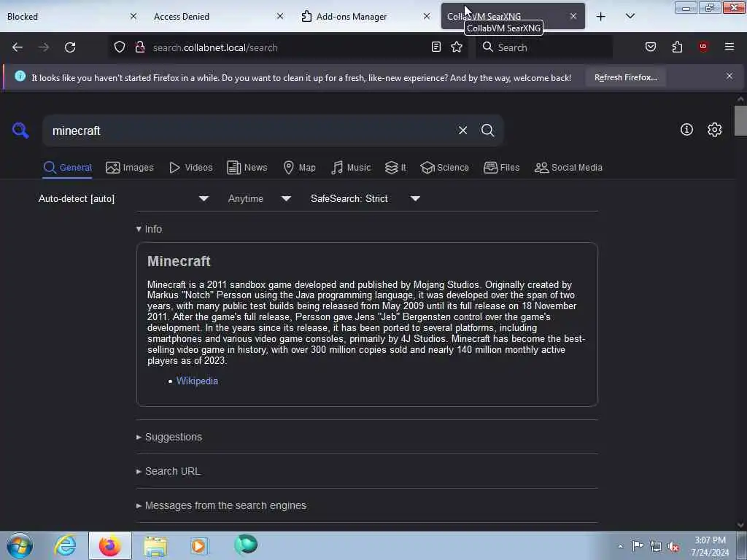747x560 pixels.
Task: Click the muted volume tray icon
Action: (673, 546)
